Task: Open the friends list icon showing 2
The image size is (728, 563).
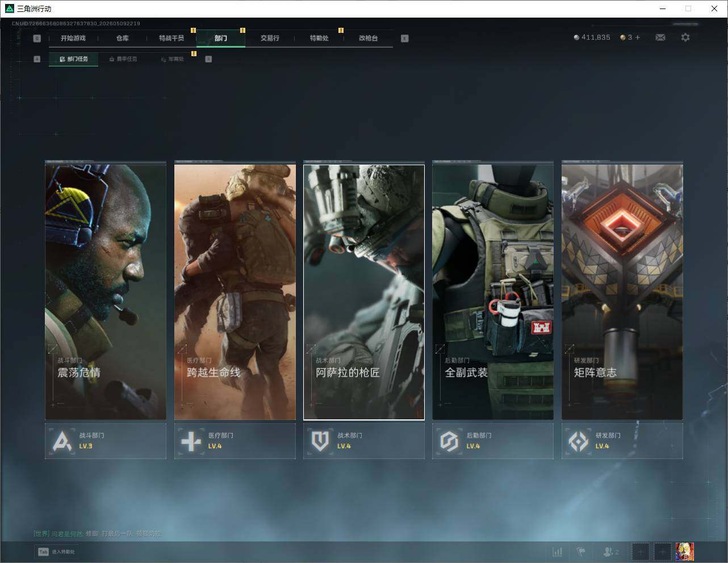Action: (611, 552)
